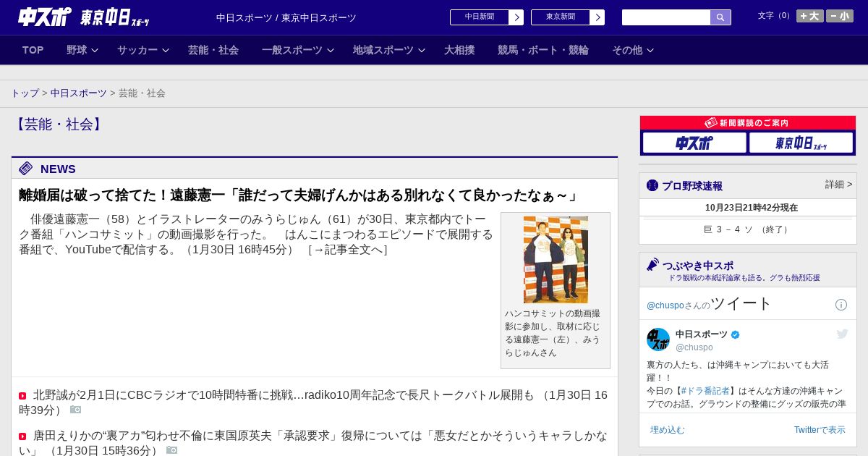Screen dimensions: 868x456
Task: Decrease text size with 小 button
Action: (x=840, y=16)
